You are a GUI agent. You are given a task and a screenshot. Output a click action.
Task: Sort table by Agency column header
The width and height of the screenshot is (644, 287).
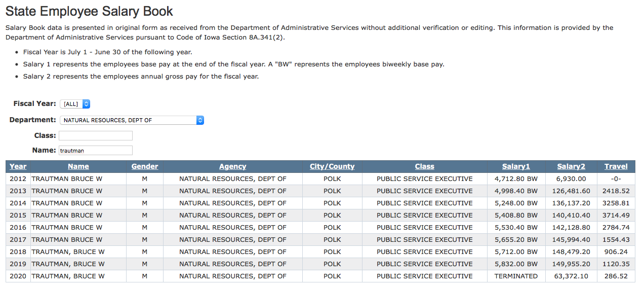(x=233, y=166)
